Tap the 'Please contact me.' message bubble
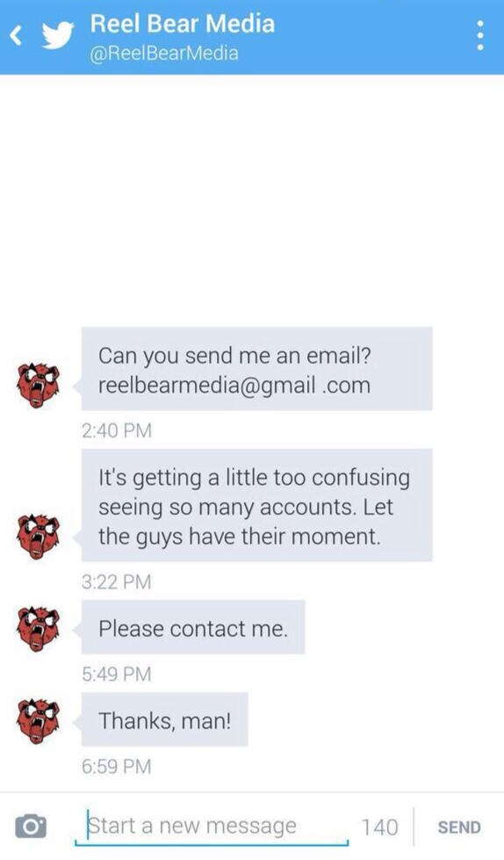504x860 pixels. pos(193,627)
